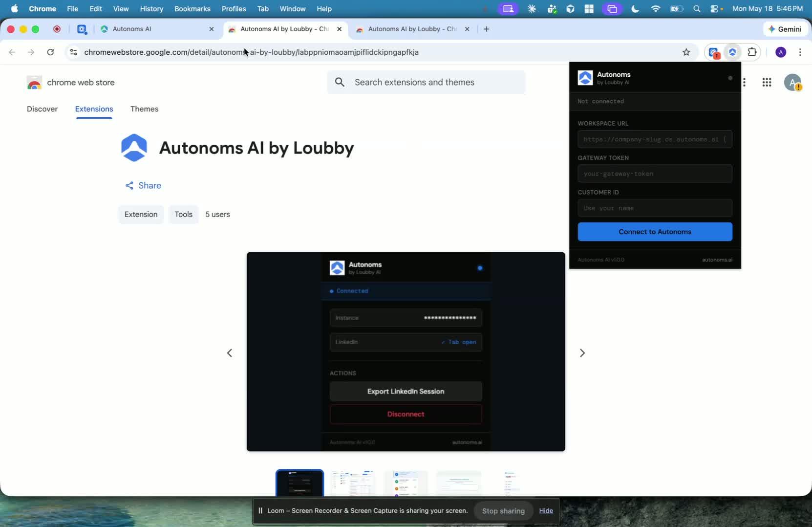The height and width of the screenshot is (527, 812).
Task: Open the Extensions puzzle piece menu
Action: (x=752, y=52)
